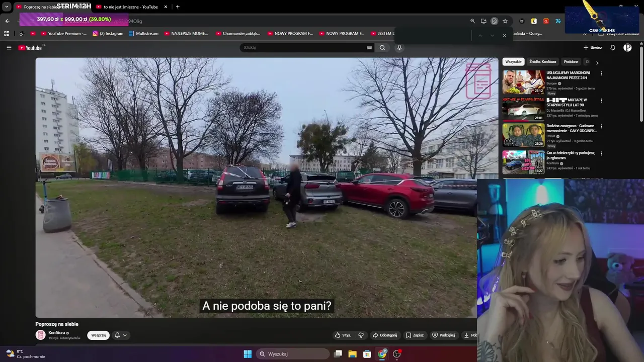Click the Utwórz create button
Image resolution: width=644 pixels, height=362 pixels.
[593, 48]
